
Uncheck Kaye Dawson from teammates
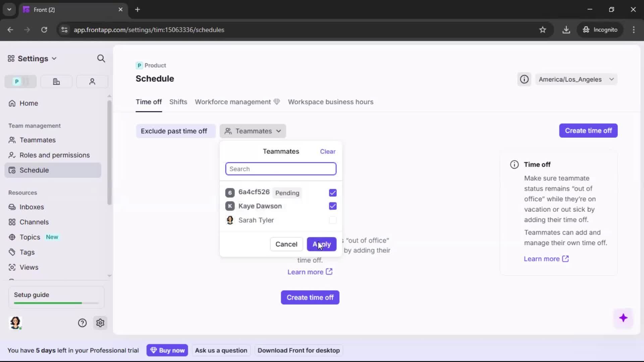pos(332,206)
